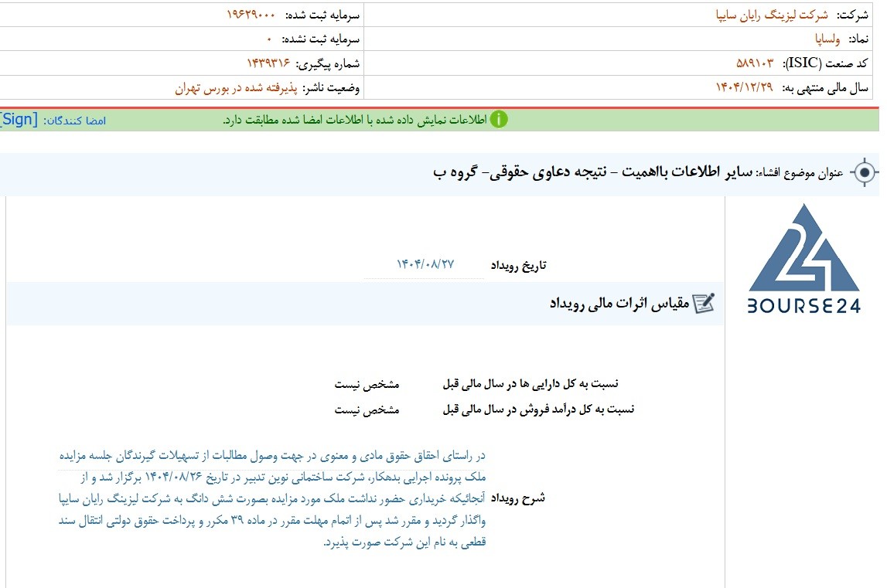This screenshot has height=588, width=887.
Task: Click publisher status پذیرفته شده در بورس تهران
Action: coord(236,88)
